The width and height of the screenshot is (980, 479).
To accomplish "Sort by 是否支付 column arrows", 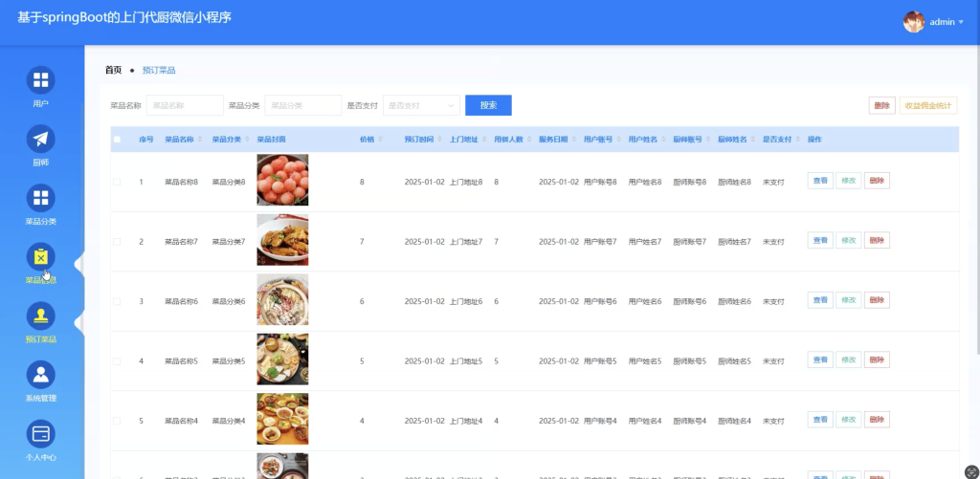I will click(x=797, y=140).
